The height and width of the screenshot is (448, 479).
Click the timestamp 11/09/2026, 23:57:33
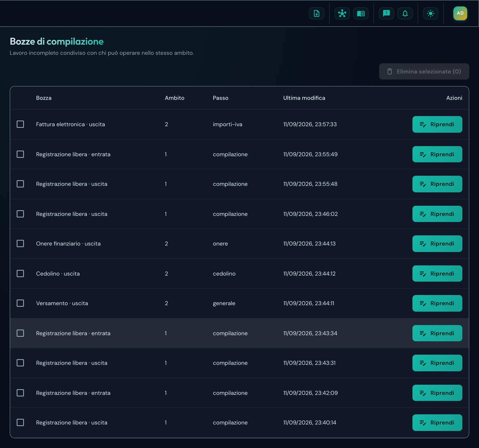pyautogui.click(x=310, y=124)
